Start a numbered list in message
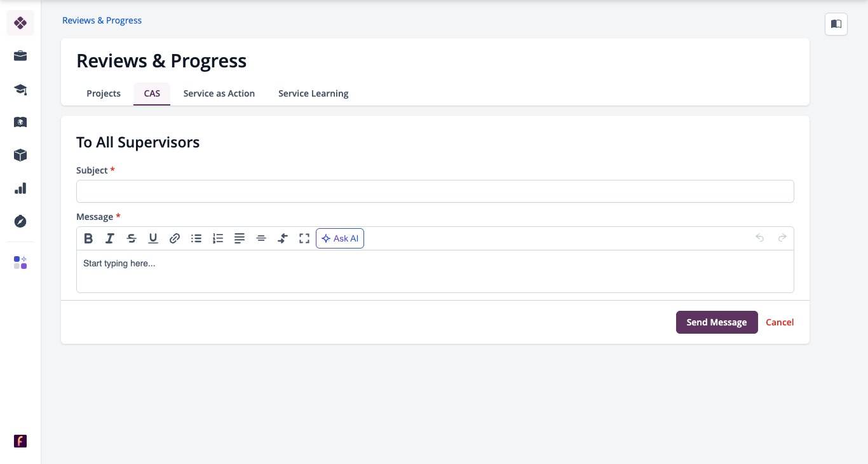This screenshot has height=464, width=868. click(218, 238)
